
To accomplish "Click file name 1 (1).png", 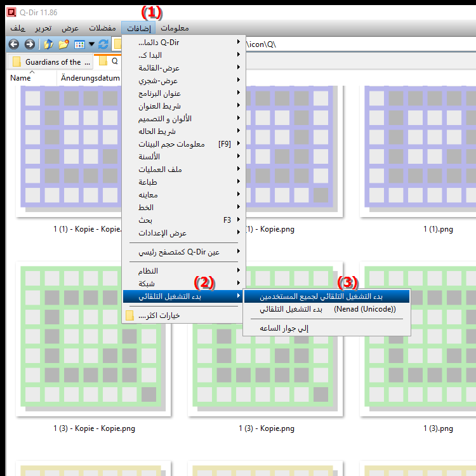I will [x=438, y=229].
